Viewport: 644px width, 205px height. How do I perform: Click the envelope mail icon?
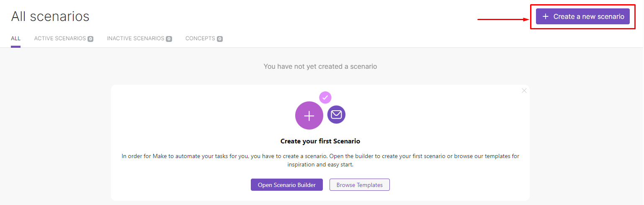tap(336, 114)
